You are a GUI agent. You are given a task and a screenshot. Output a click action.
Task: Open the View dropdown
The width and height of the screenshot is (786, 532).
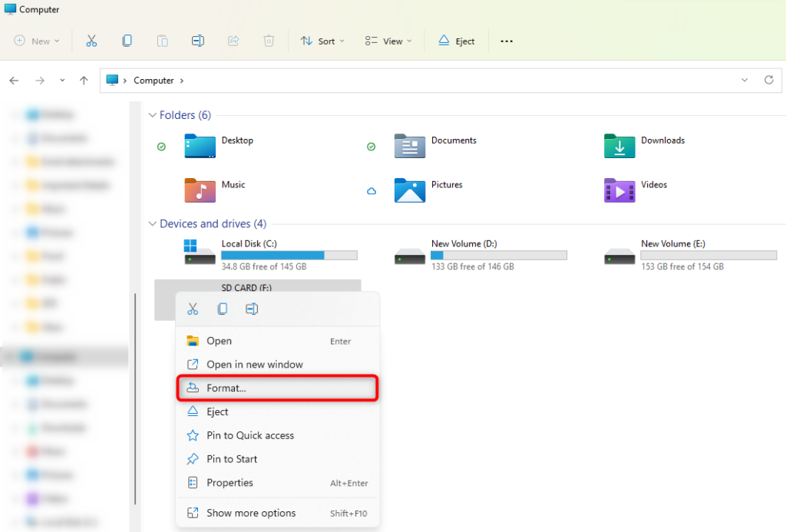388,41
